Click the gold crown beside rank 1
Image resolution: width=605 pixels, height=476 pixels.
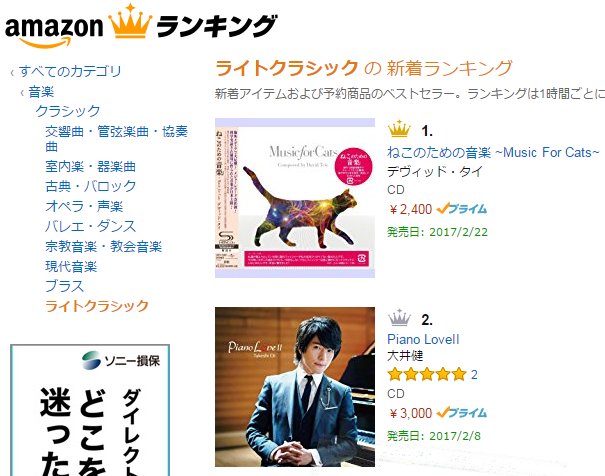coord(399,129)
